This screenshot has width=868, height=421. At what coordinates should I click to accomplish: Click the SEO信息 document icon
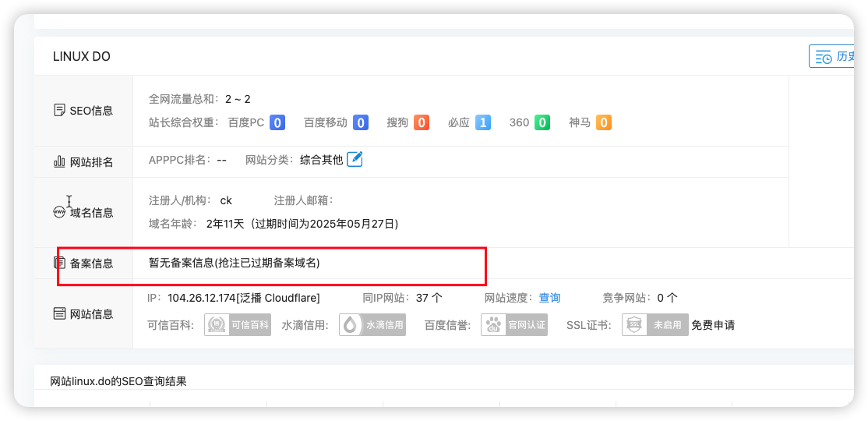click(59, 110)
